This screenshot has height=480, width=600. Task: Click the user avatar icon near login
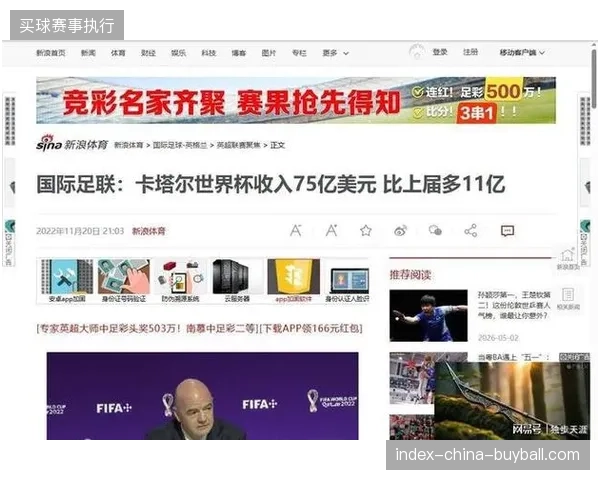tap(417, 52)
